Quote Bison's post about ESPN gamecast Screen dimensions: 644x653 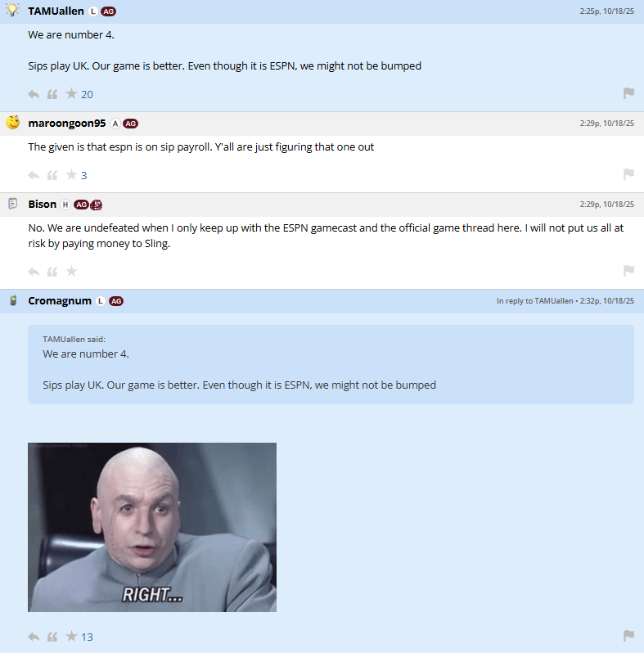pyautogui.click(x=52, y=272)
